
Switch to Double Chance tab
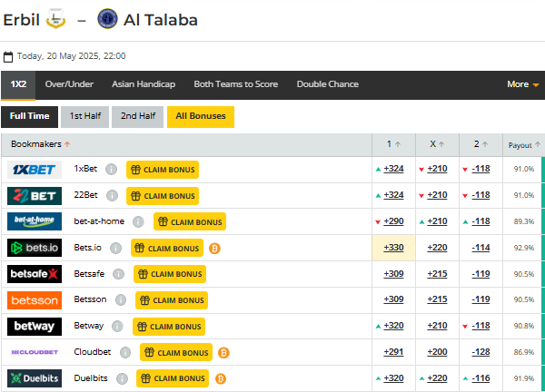[328, 84]
